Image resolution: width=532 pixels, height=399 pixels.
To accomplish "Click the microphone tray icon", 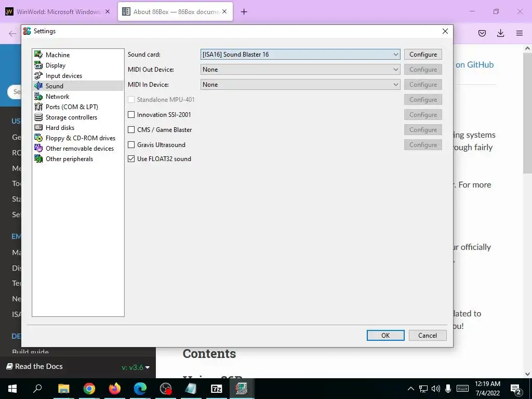I will click(448, 389).
